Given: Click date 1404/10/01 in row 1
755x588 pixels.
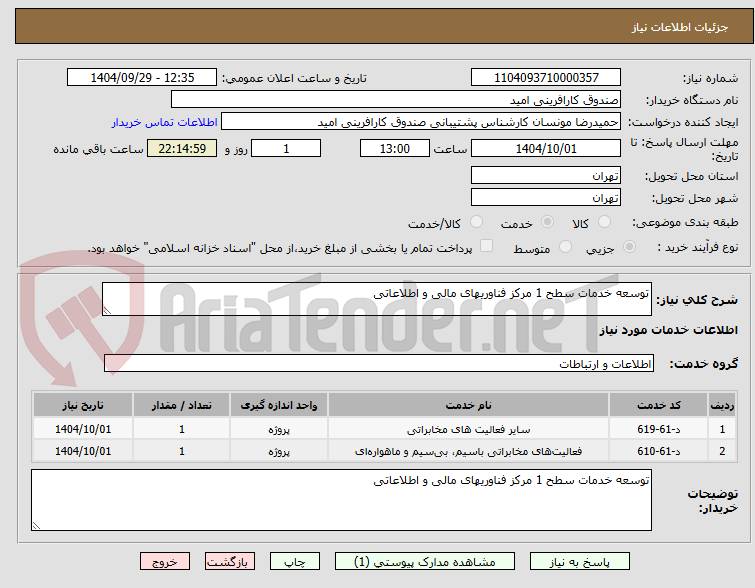Looking at the screenshot, I should pyautogui.click(x=83, y=429).
